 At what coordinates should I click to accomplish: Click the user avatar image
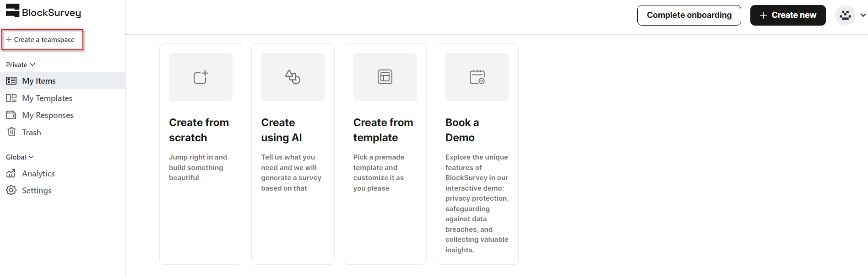point(845,15)
